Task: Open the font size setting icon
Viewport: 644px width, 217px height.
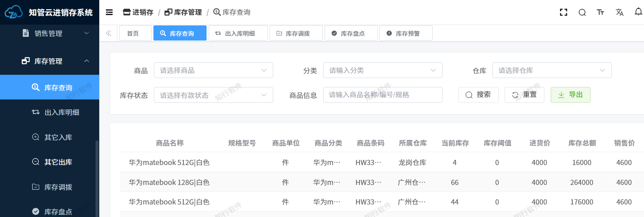Action: [600, 13]
